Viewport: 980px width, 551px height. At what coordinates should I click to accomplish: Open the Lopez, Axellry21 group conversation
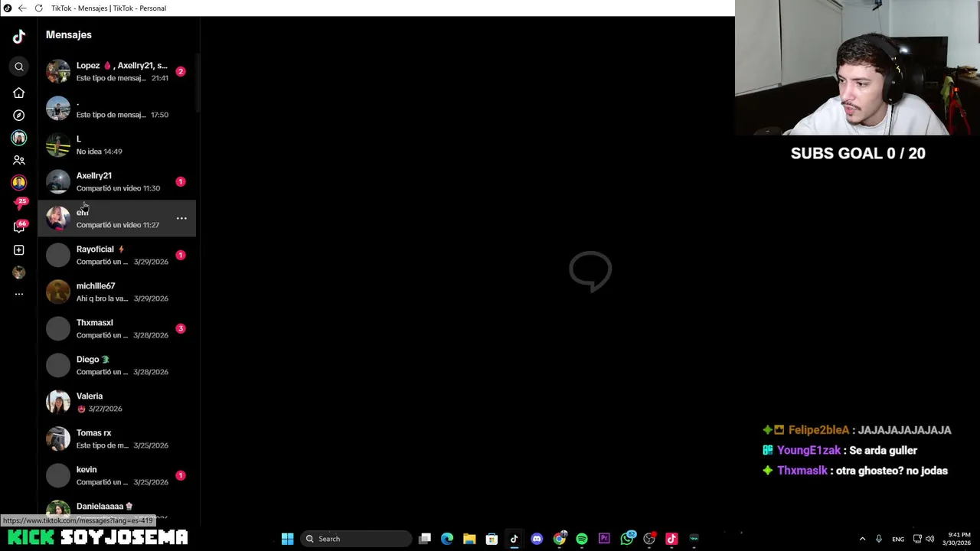(117, 71)
